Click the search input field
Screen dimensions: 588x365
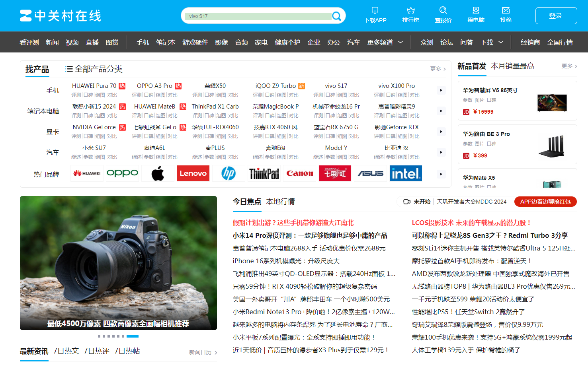point(259,16)
